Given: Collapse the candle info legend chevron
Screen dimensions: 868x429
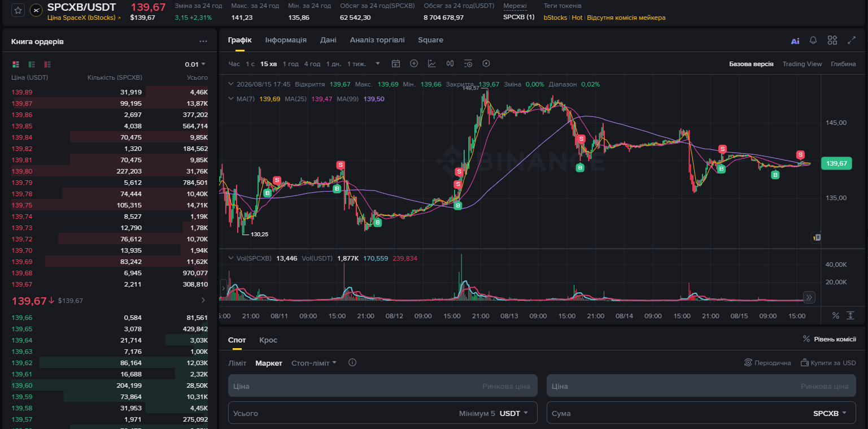Looking at the screenshot, I should click(230, 84).
